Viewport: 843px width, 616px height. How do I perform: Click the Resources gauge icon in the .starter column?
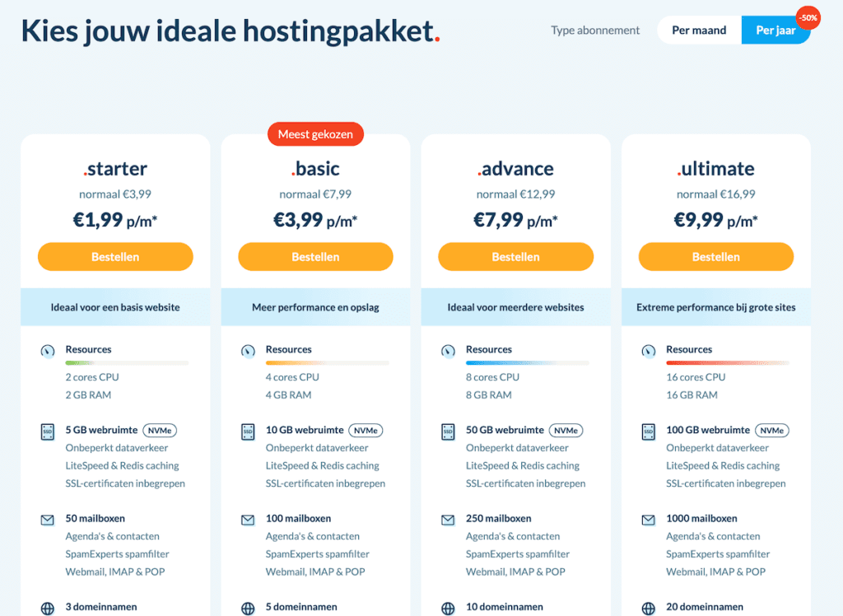point(47,351)
